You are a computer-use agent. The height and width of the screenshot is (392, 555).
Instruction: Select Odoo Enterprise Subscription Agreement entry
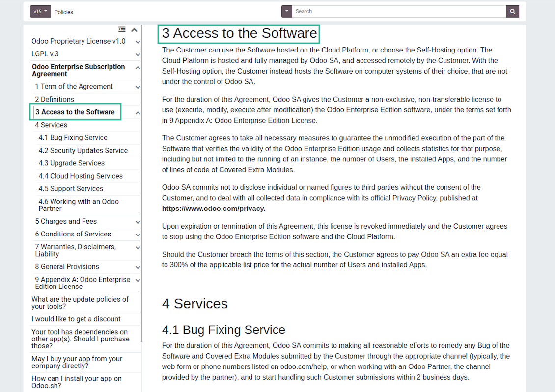pyautogui.click(x=78, y=70)
